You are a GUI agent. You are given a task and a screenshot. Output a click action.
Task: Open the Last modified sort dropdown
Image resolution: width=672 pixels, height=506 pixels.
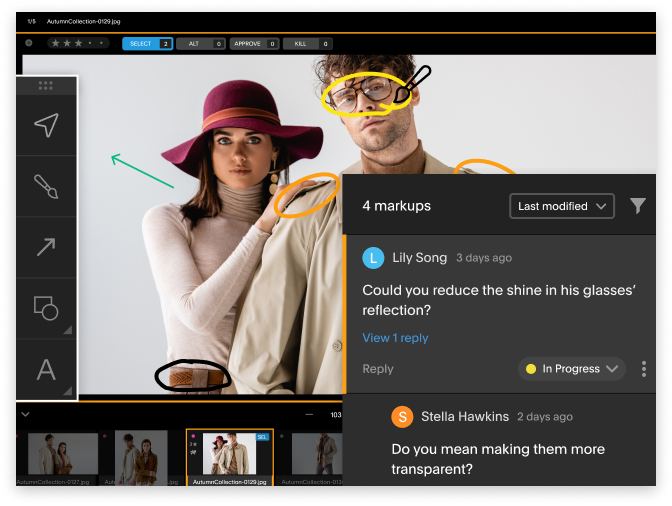point(561,206)
